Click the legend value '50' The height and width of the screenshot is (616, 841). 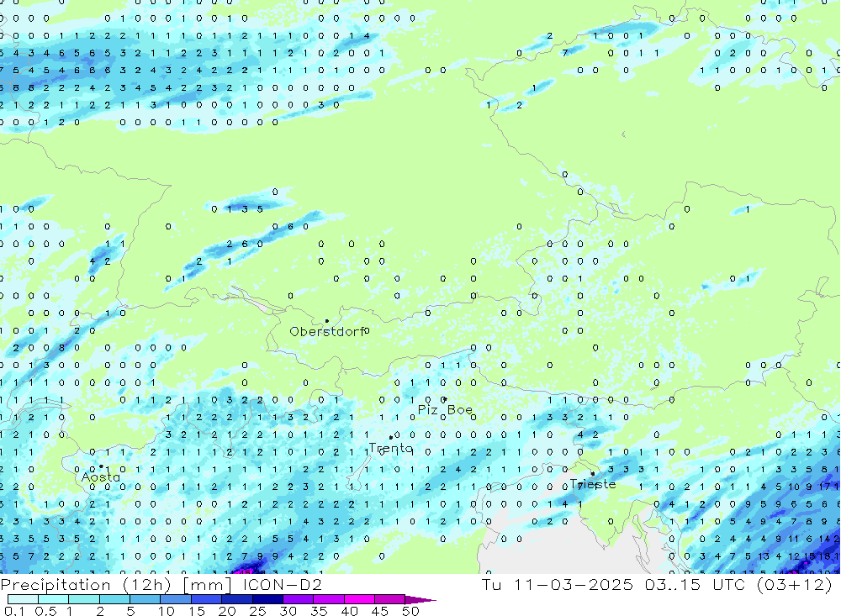410,611
